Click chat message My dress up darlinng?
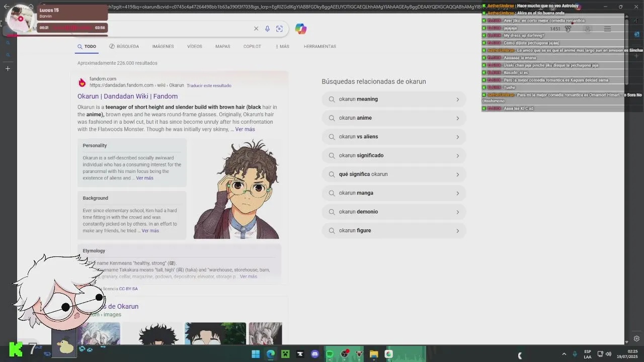 click(524, 36)
